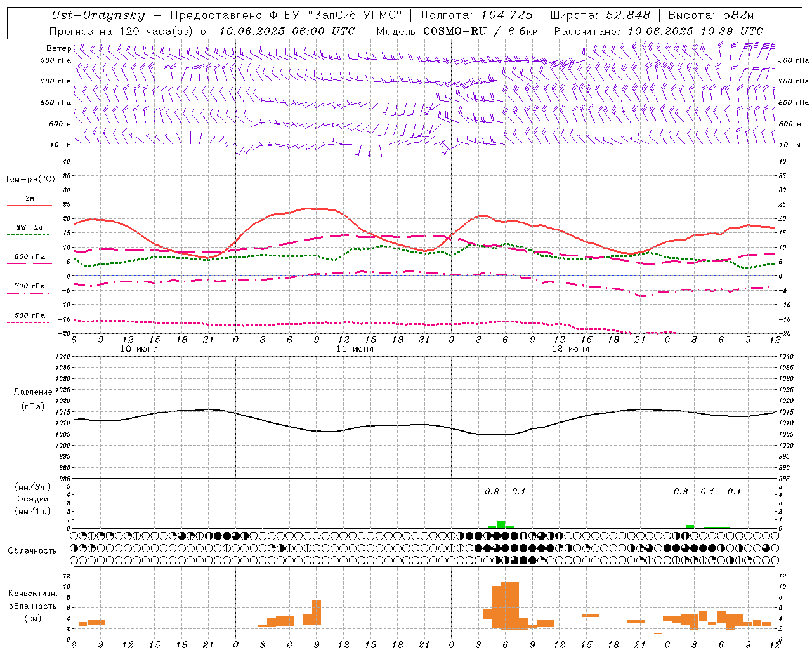Click the Облачность cloud cover label
The width and height of the screenshot is (812, 650).
click(32, 551)
